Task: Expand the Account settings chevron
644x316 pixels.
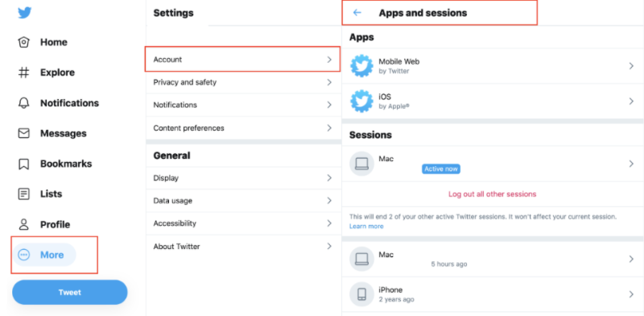Action: (329, 60)
